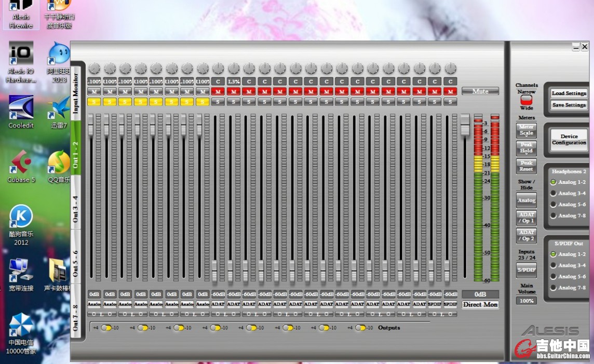Select Analog 3-4 under Headphones 2

(568, 193)
